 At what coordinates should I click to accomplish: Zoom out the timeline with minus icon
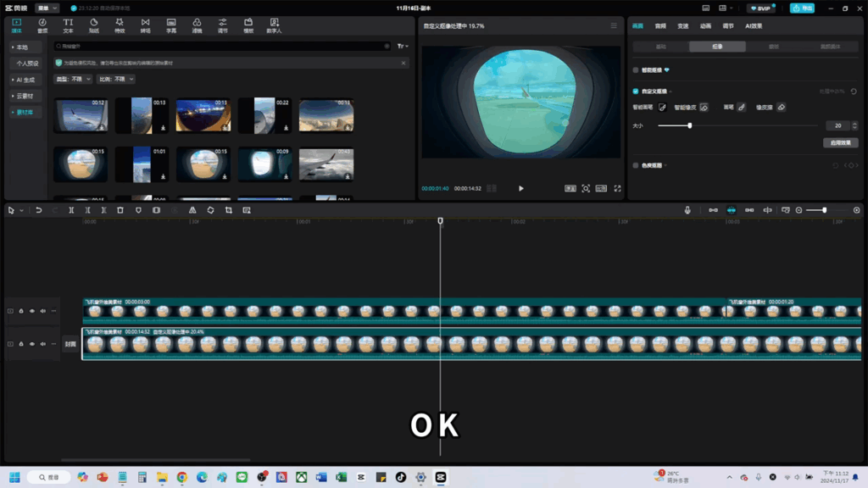click(798, 210)
